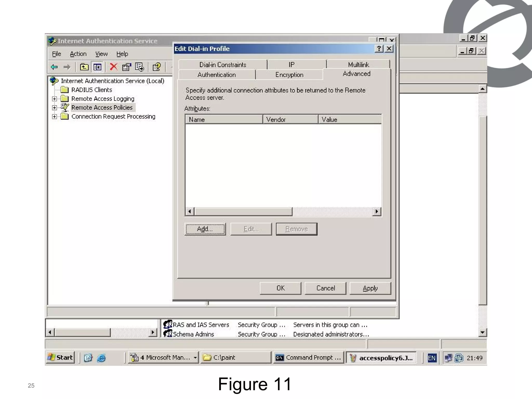This screenshot has height=399, width=532.
Task: Expand the Remote Access Policies node
Action: pos(54,108)
